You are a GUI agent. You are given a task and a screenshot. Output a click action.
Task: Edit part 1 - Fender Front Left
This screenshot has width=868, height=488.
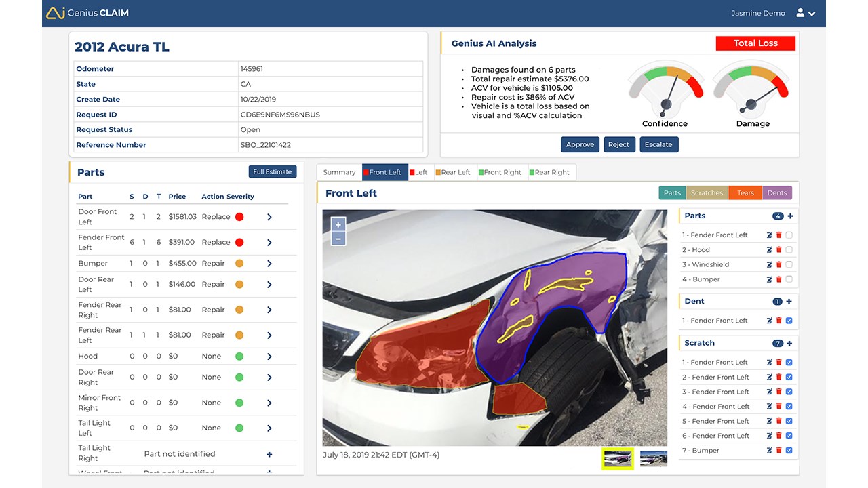[769, 235]
